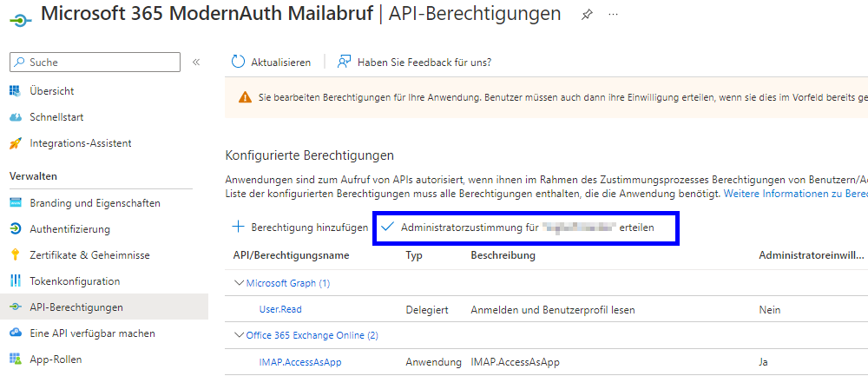Click the Übersicht grid icon
The width and height of the screenshot is (868, 376).
[16, 91]
